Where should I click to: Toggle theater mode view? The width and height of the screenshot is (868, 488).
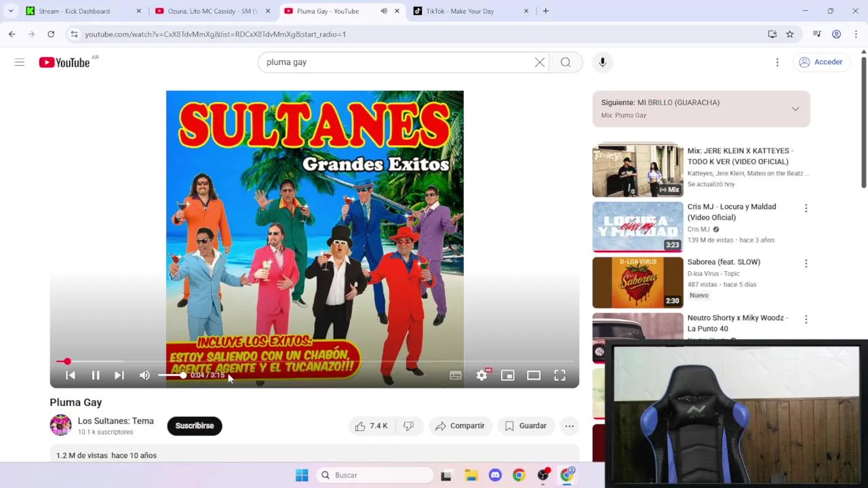click(534, 375)
